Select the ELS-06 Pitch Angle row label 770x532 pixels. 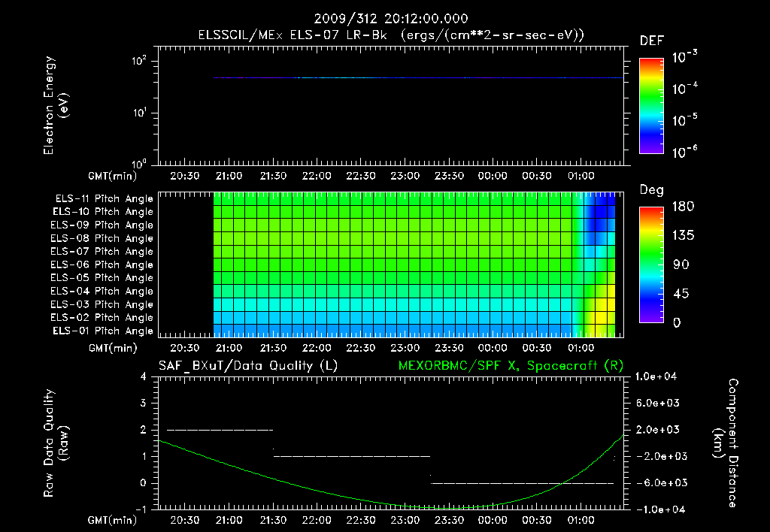[102, 265]
